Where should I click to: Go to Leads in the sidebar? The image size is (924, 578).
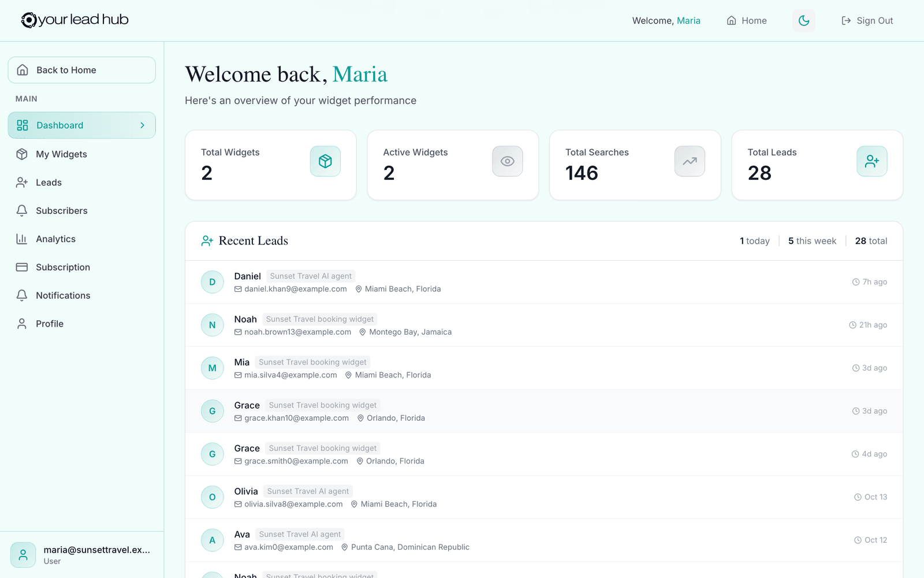(81, 183)
